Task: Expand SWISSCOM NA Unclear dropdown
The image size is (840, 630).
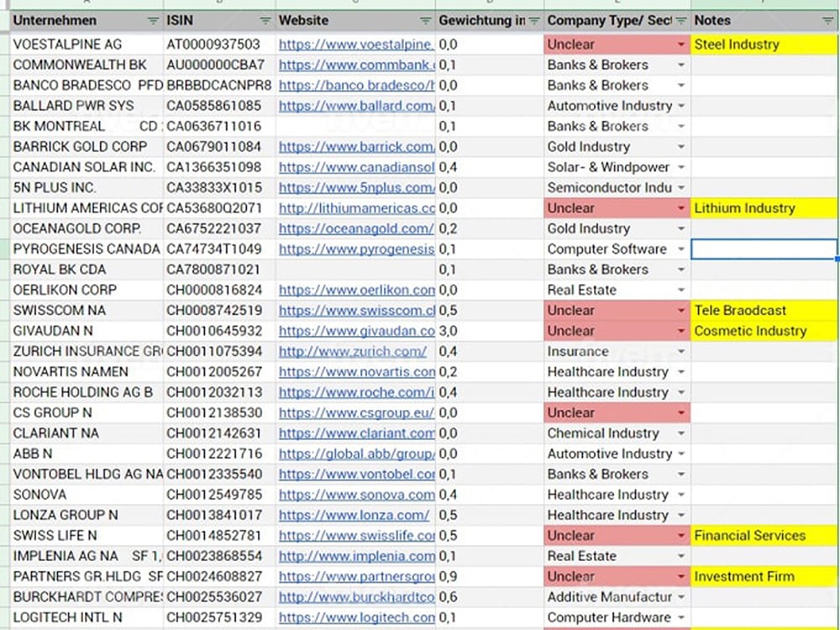Action: 681,310
